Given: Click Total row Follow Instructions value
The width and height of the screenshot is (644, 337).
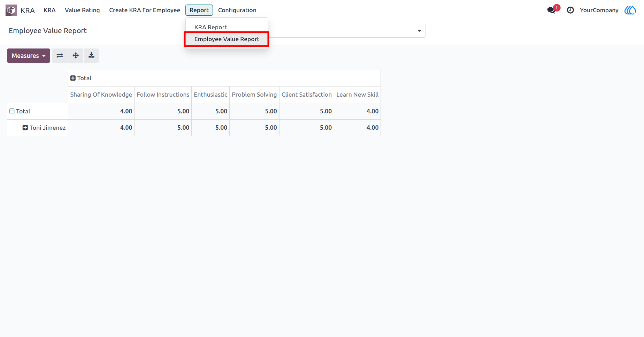Looking at the screenshot, I should point(163,111).
